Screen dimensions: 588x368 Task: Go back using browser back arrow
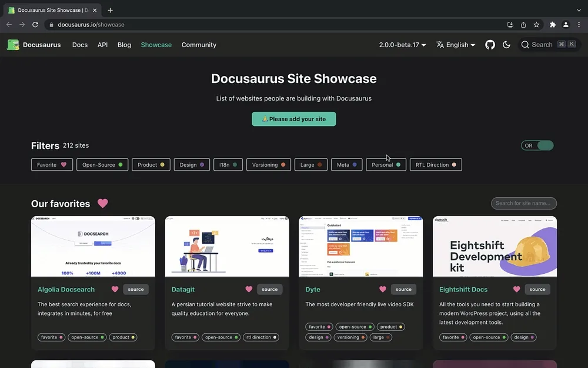pos(9,24)
